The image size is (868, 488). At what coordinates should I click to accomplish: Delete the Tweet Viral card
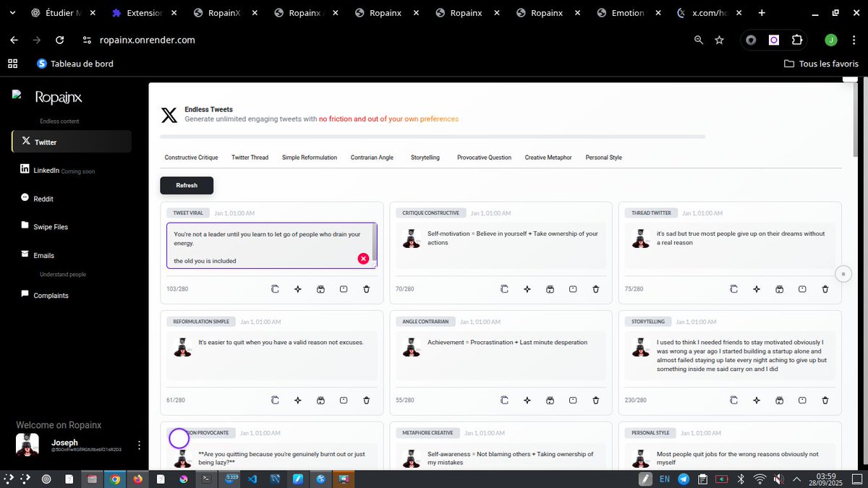click(x=367, y=289)
